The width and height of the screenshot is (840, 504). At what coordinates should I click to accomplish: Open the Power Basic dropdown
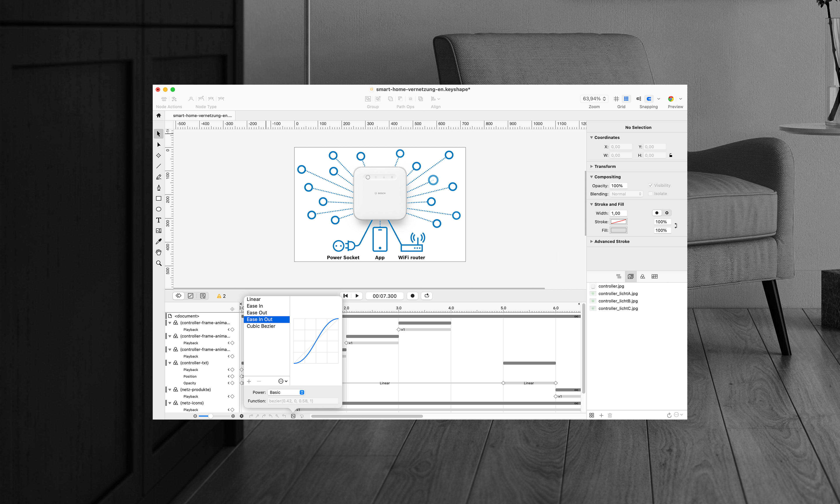pyautogui.click(x=286, y=392)
